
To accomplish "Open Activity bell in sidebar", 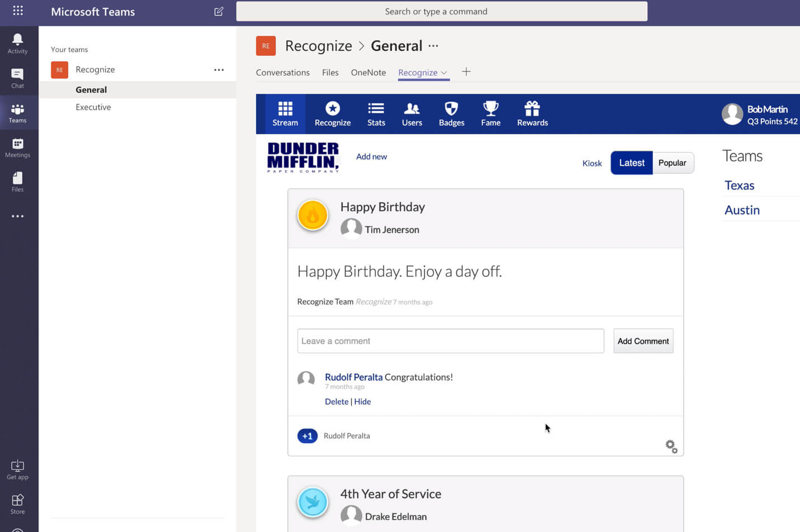I will pos(17,44).
